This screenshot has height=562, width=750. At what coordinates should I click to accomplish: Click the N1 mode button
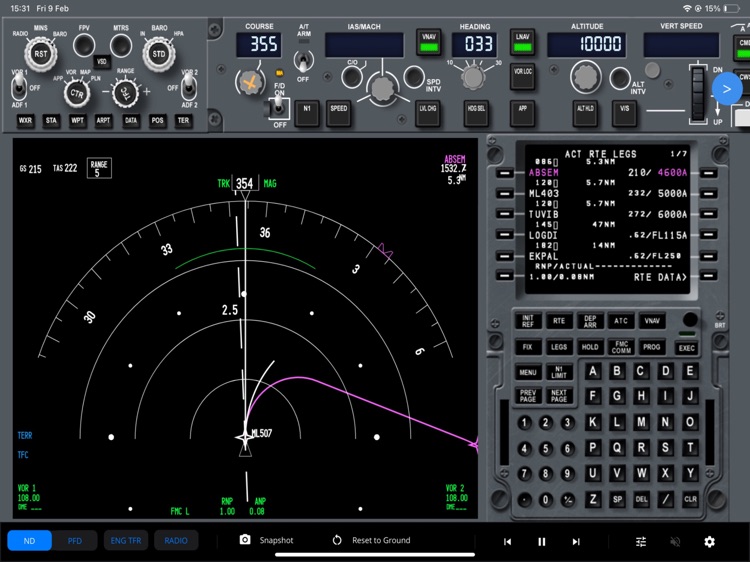click(307, 114)
